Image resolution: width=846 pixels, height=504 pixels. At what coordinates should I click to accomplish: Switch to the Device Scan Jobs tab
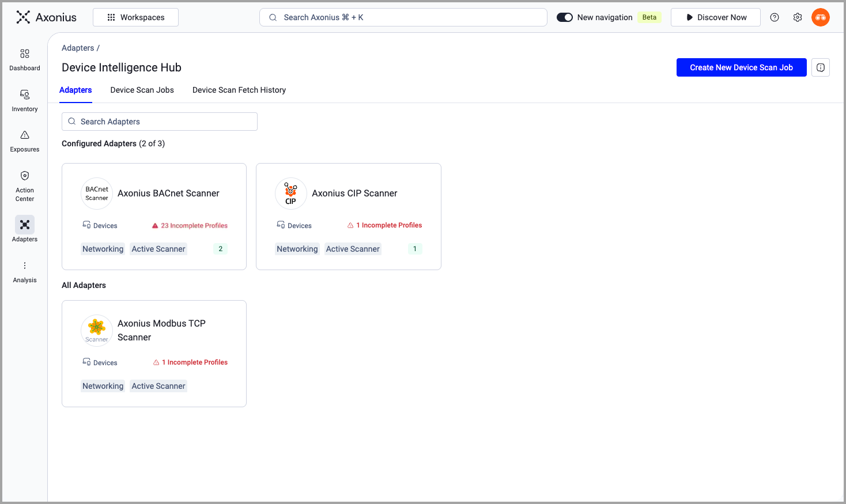pyautogui.click(x=142, y=90)
